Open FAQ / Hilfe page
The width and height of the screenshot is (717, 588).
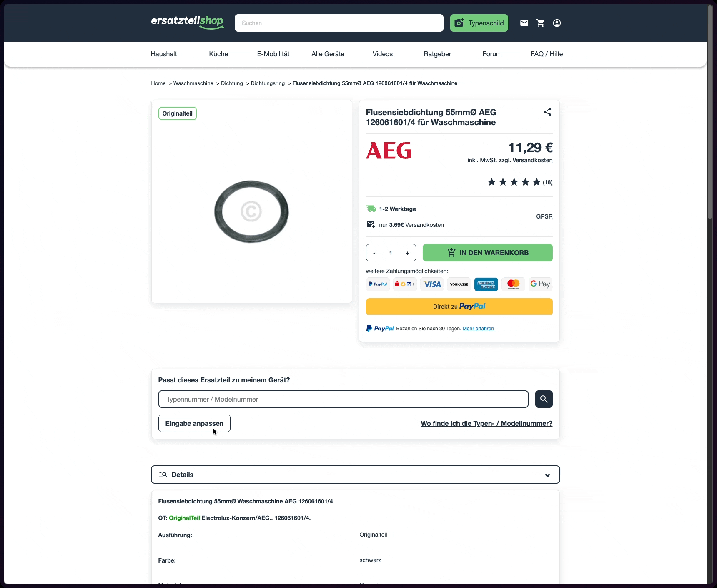(547, 54)
